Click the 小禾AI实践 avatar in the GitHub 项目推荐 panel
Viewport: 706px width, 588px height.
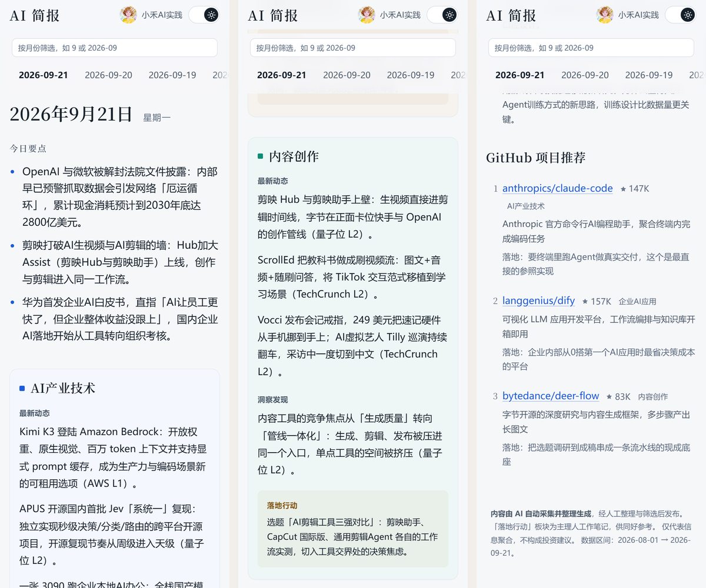coord(605,15)
